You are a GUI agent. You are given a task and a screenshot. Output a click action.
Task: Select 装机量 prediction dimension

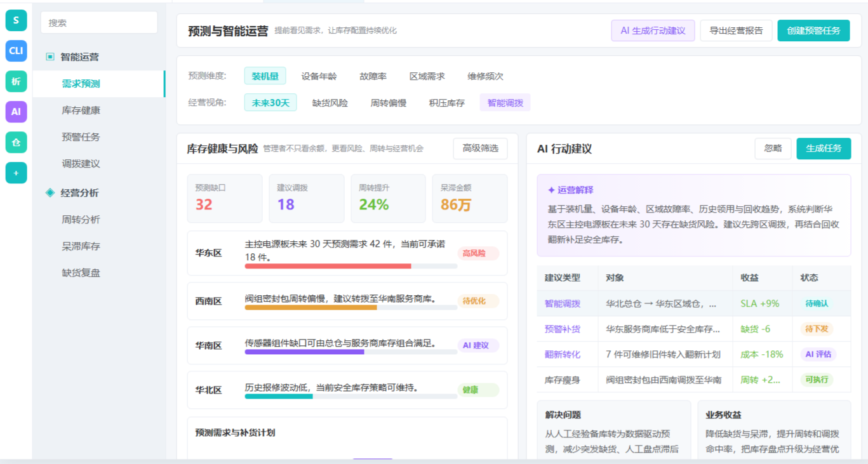point(265,76)
